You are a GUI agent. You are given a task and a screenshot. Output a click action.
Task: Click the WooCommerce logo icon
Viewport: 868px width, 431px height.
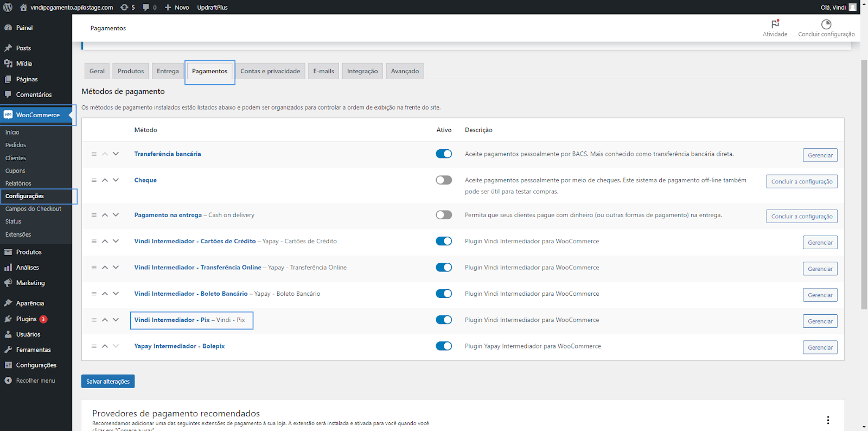pos(8,115)
